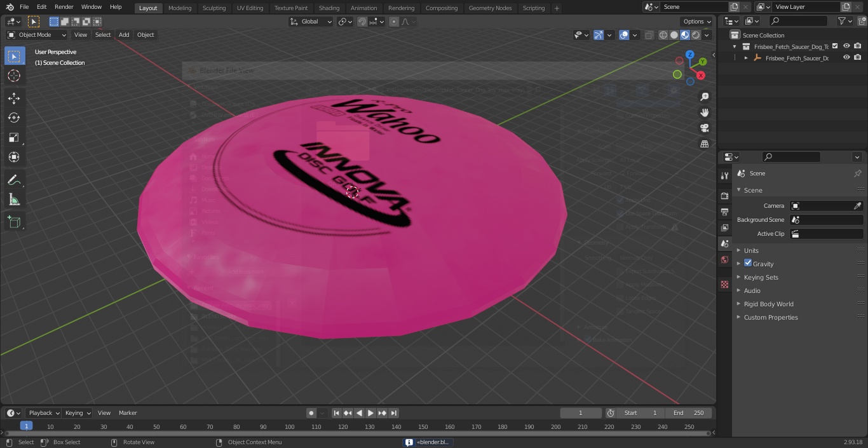Screen dimensions: 868x448
Task: Select the Add Cube tool
Action: (x=14, y=222)
